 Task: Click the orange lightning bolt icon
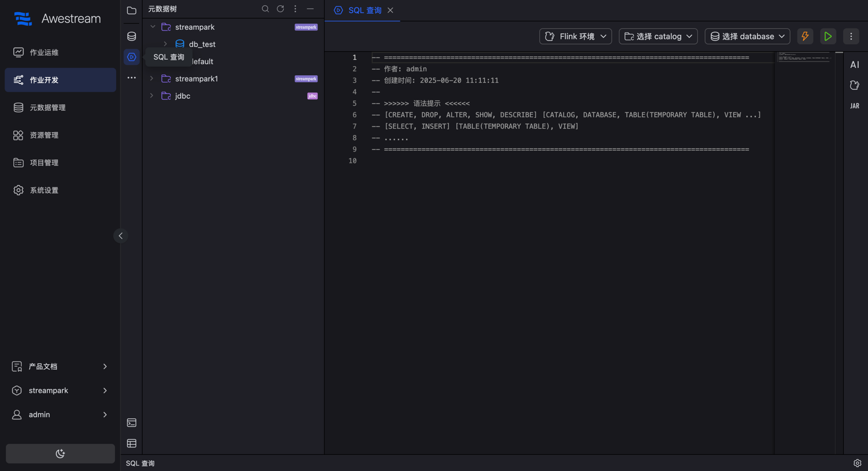[x=805, y=36]
